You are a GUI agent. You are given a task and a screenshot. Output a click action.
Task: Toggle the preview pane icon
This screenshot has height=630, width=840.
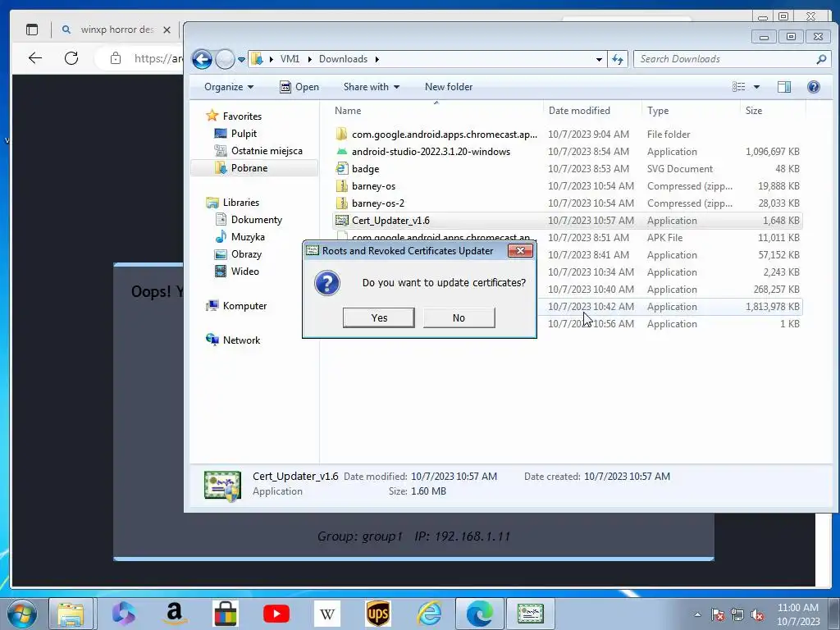pyautogui.click(x=783, y=87)
